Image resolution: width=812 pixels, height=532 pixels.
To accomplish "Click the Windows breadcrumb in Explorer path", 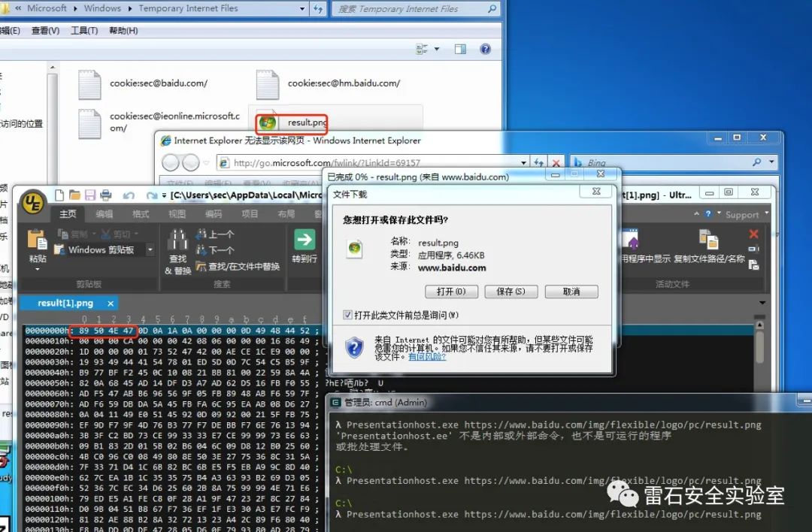I will pos(102,8).
